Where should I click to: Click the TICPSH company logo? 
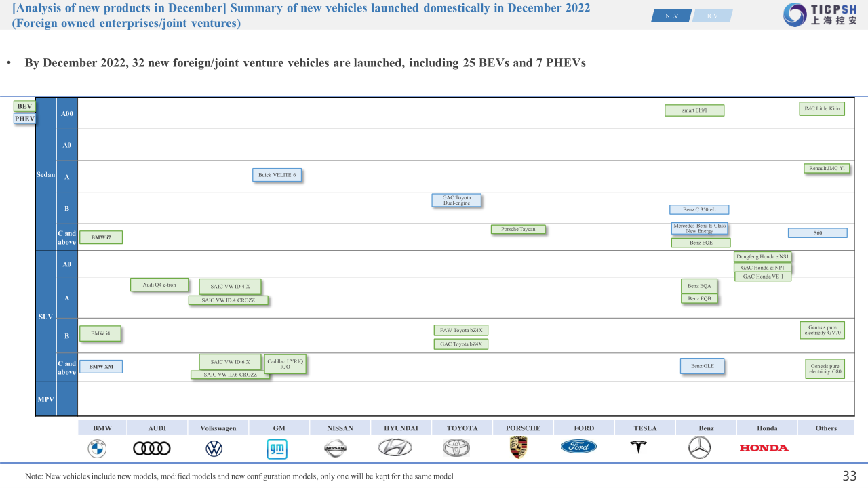pos(819,15)
